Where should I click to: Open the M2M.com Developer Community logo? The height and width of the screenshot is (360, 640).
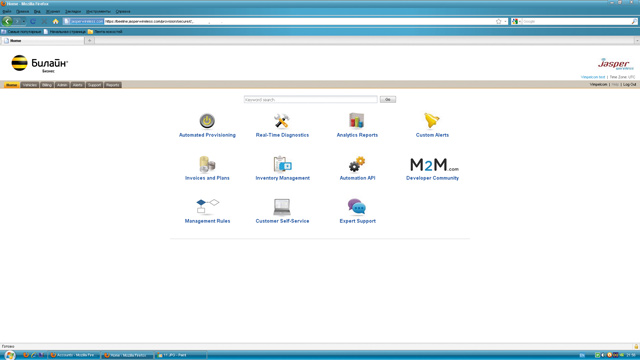[x=434, y=164]
